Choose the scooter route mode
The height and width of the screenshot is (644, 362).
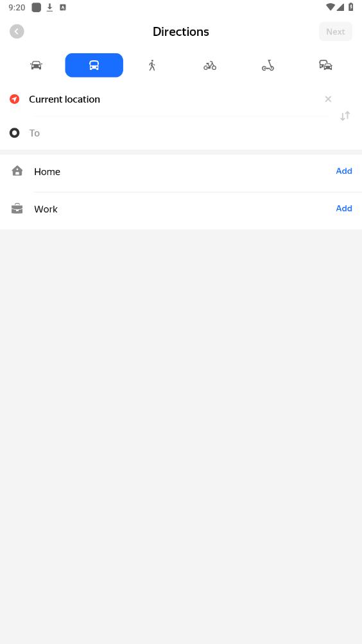click(x=268, y=65)
